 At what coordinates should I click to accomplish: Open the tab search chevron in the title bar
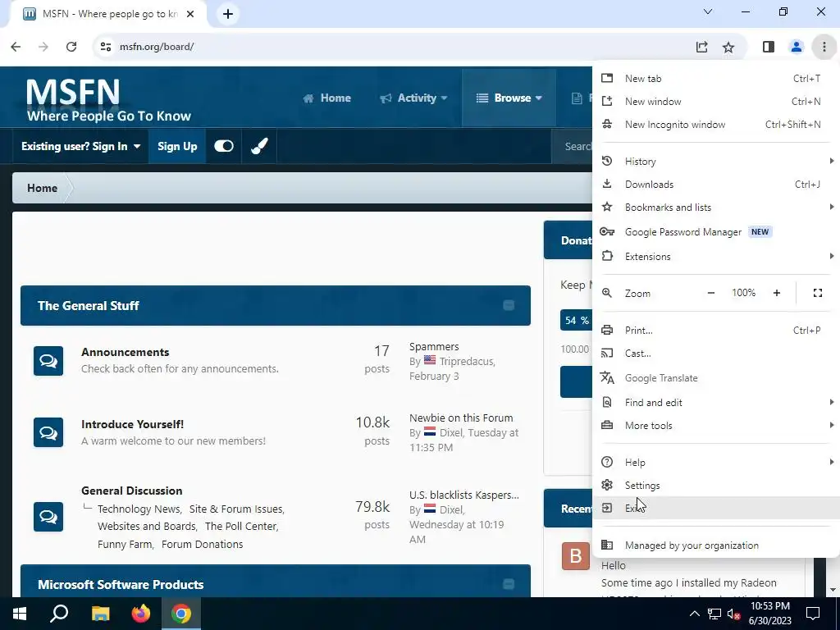coord(708,11)
